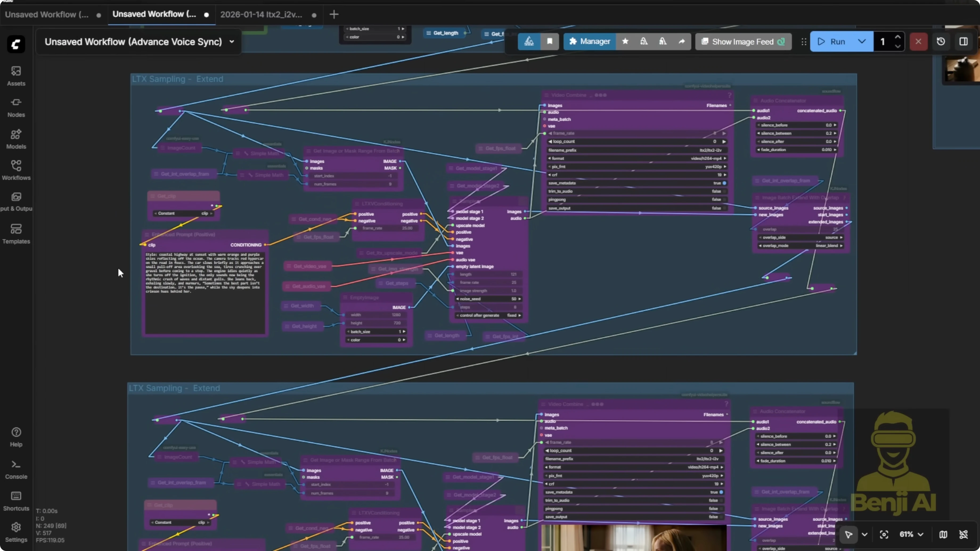Toggle link visibility icon
This screenshot has width=980, height=551.
[964, 534]
